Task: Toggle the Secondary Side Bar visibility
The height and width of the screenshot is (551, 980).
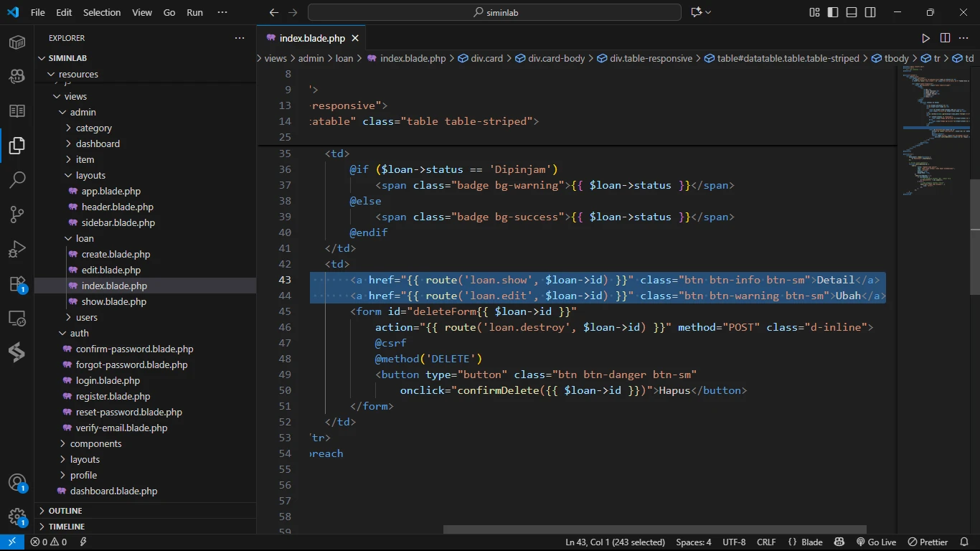Action: [x=870, y=12]
